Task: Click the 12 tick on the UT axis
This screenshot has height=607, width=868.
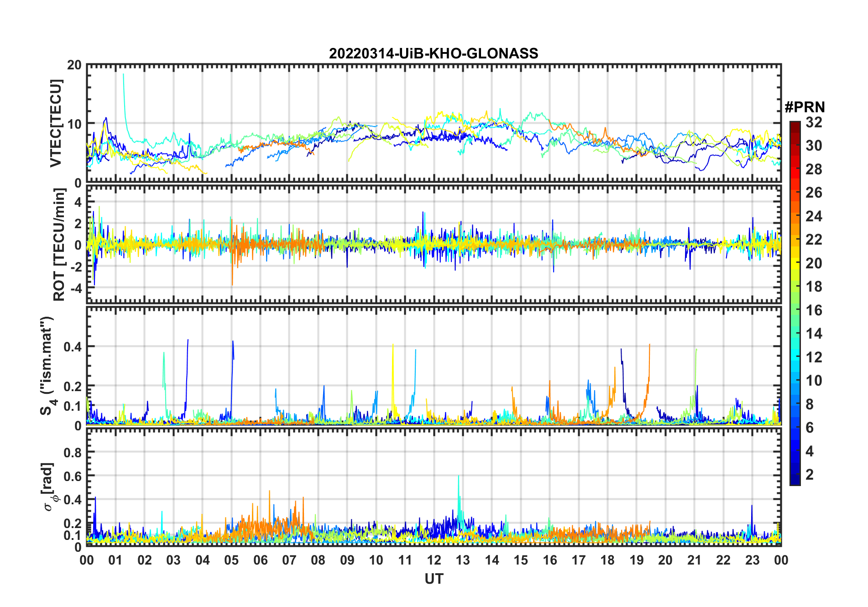Action: 434,560
